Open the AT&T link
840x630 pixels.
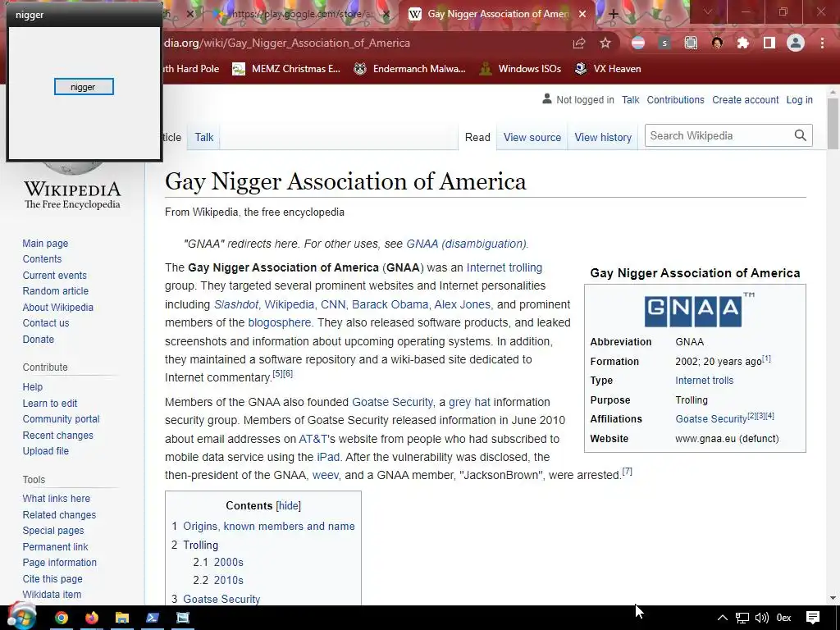(313, 439)
